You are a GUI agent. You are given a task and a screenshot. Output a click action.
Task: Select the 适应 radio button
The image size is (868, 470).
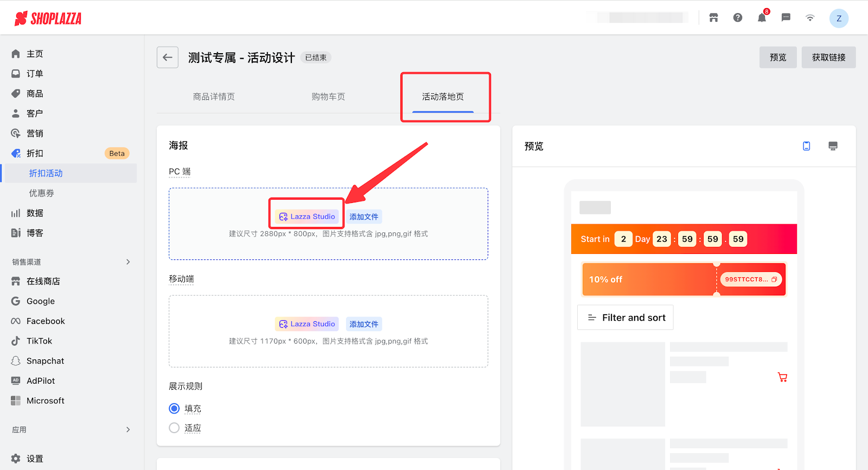coord(174,428)
